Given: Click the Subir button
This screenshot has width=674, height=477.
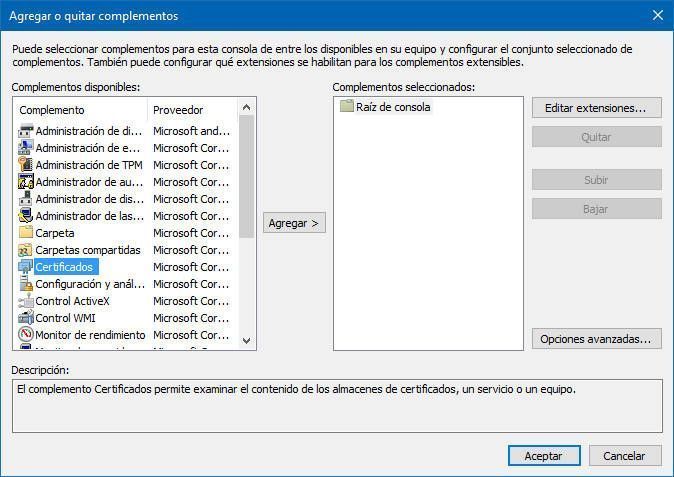Looking at the screenshot, I should pyautogui.click(x=596, y=180).
